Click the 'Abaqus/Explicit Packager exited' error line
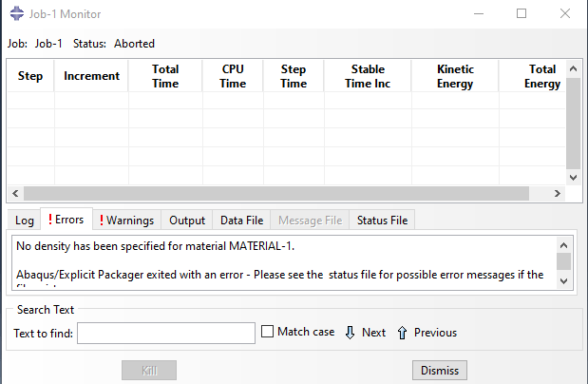 tap(279, 275)
